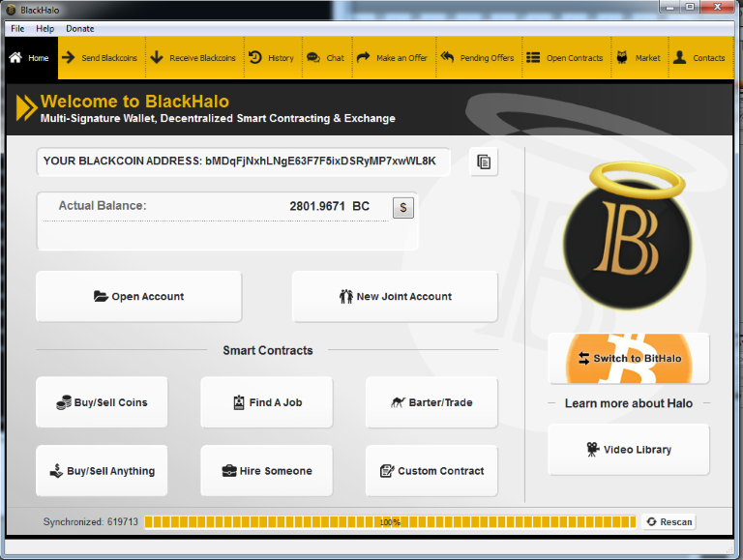743x560 pixels.
Task: Click the BlackHalo title bar app icon
Action: tap(11, 10)
